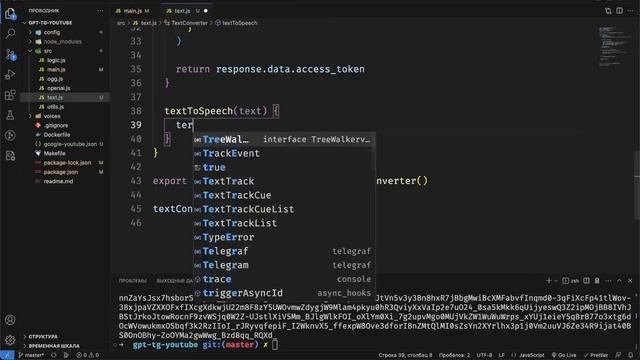Viewport: 640px width, 360px height.
Task: Open the Explorer view in activity bar
Action: pyautogui.click(x=10, y=14)
